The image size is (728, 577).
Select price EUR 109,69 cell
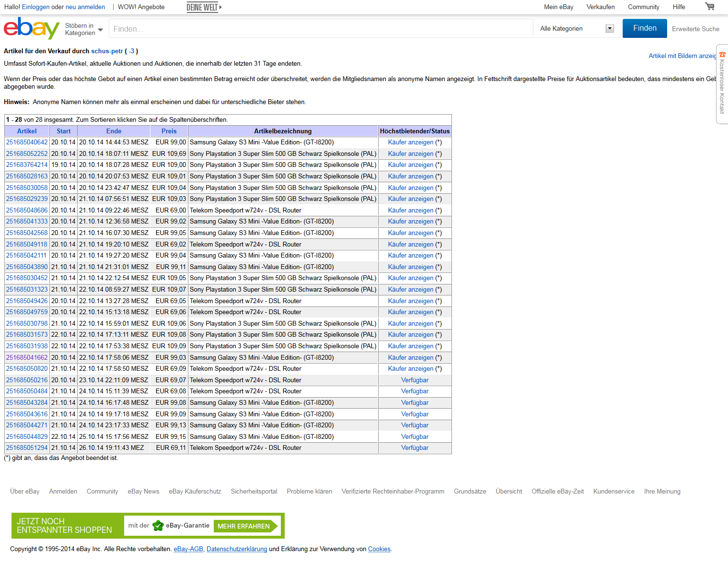click(x=169, y=154)
